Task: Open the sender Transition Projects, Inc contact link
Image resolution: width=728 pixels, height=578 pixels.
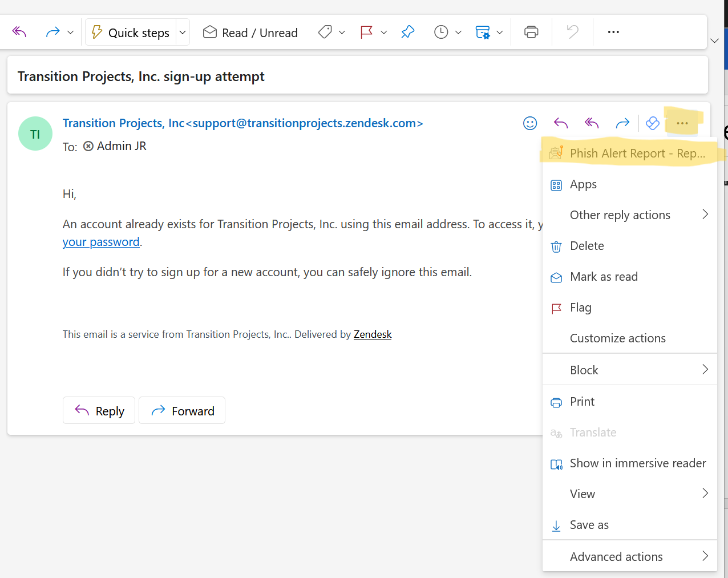Action: pyautogui.click(x=242, y=123)
